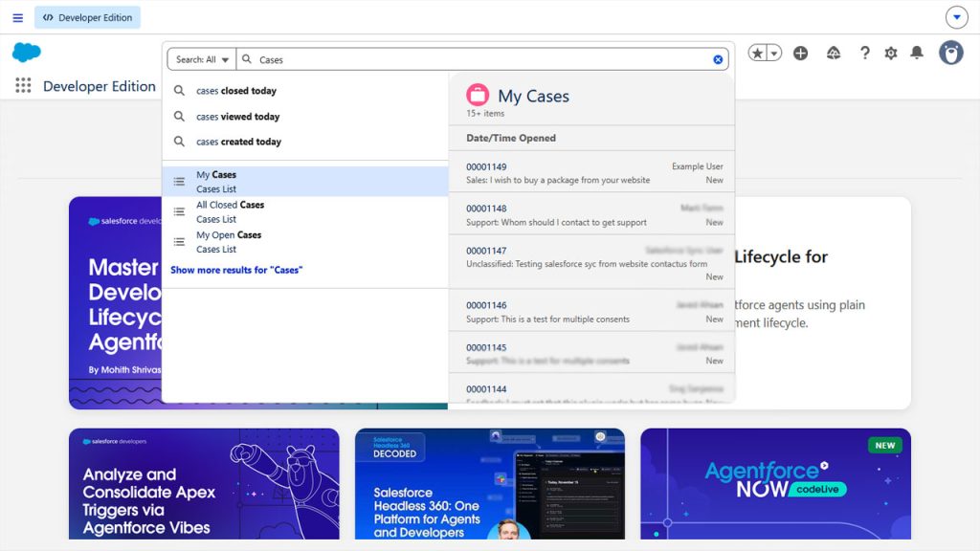
Task: Open the Agentforce NOW codeLive card
Action: coord(775,483)
